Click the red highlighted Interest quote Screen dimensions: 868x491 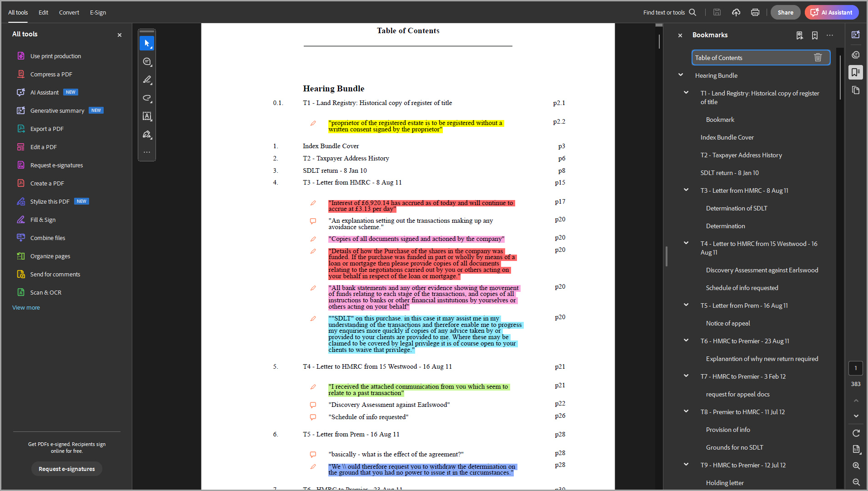[x=421, y=206]
